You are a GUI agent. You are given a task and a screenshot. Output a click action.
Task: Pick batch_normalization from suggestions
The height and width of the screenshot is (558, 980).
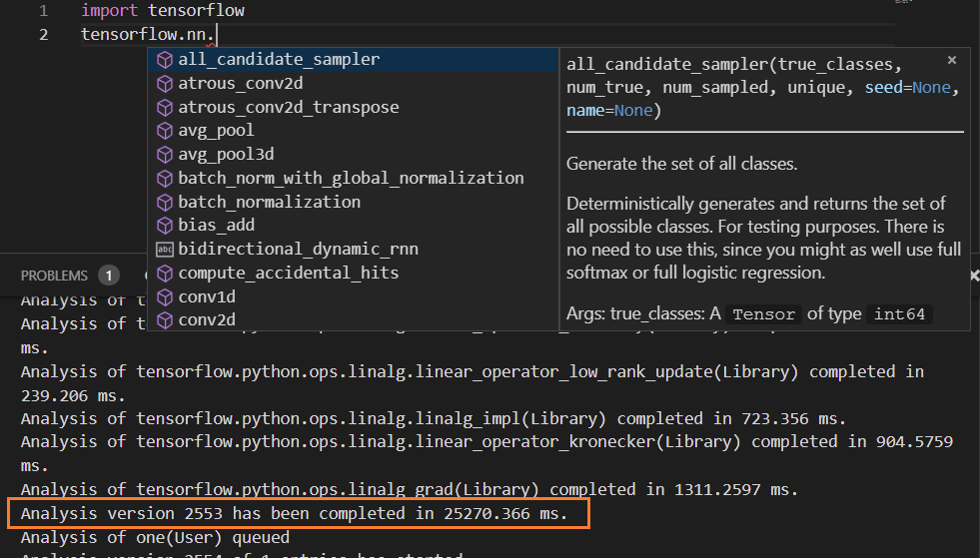point(353,202)
